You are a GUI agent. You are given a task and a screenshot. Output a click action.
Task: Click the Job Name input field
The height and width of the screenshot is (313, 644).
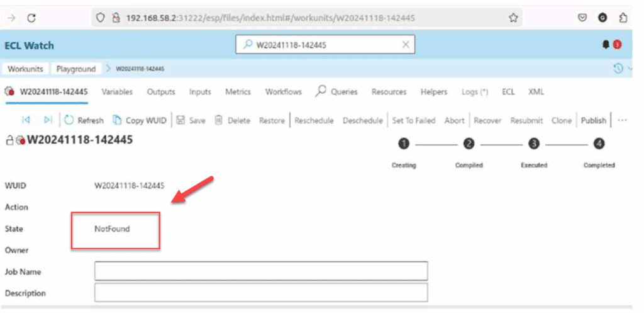261,271
